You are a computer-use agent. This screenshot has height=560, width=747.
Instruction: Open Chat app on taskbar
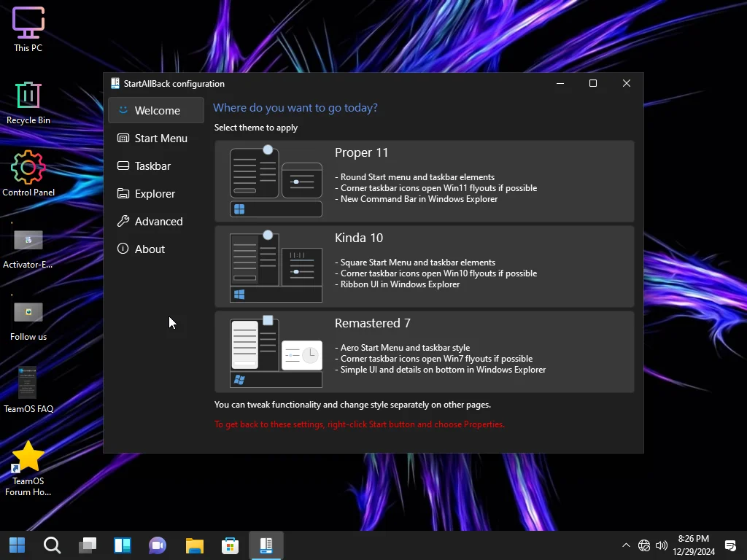click(158, 545)
